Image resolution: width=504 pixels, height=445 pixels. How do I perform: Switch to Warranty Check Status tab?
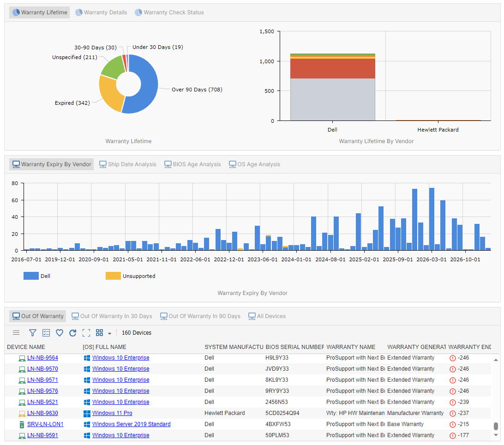pyautogui.click(x=169, y=12)
